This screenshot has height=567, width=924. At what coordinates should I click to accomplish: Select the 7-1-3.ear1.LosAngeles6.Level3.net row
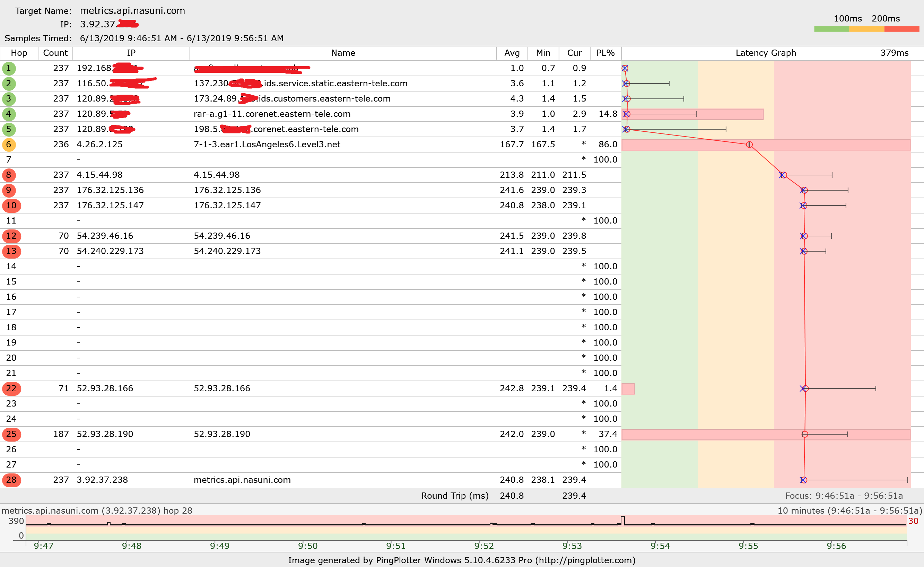pos(267,145)
